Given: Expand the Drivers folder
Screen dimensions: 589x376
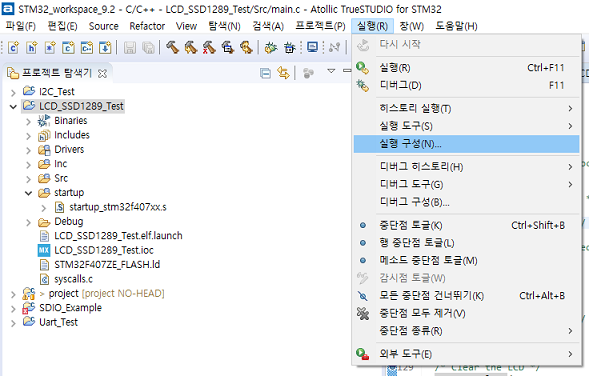Looking at the screenshot, I should [29, 150].
